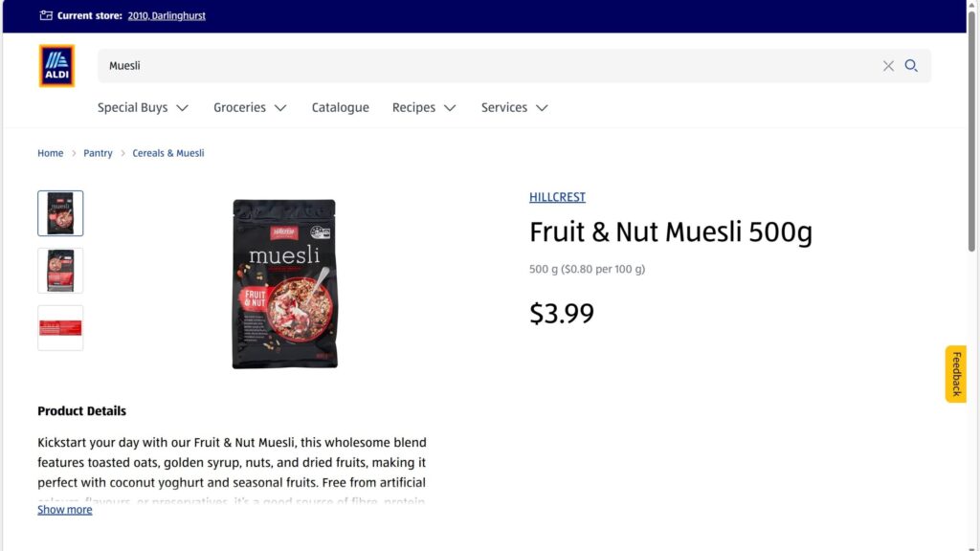Screen dimensions: 980x551
Task: Change store via 2010, Darlinghurst link
Action: [167, 15]
